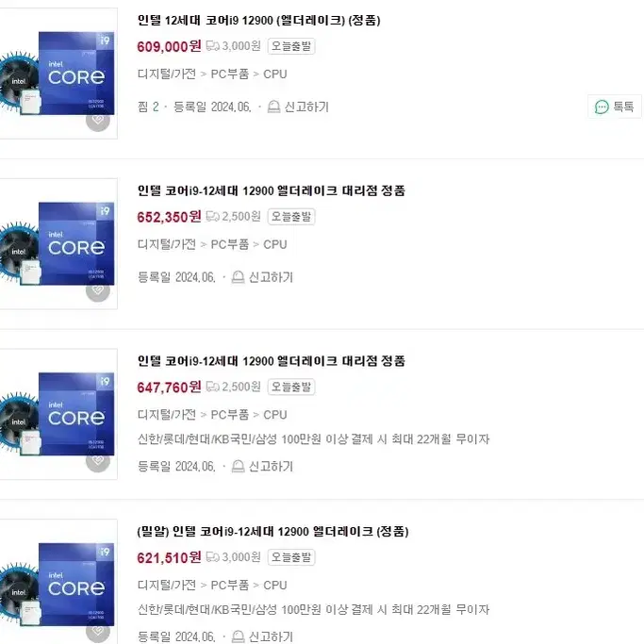Select PC부품 breadcrumb in the second listing
Screen dimensions: 644x644
tap(229, 244)
